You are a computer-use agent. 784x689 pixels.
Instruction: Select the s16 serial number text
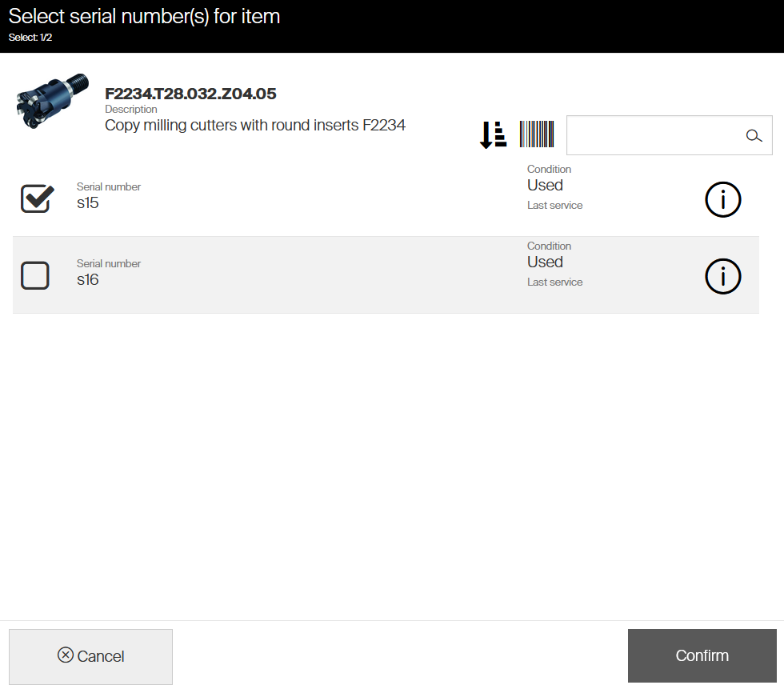pyautogui.click(x=88, y=280)
